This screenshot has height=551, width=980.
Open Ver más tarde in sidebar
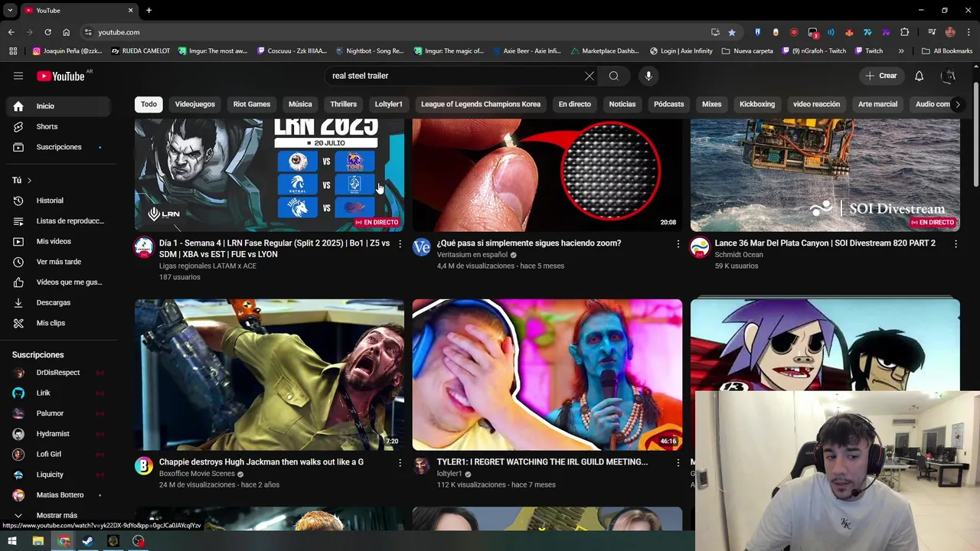[x=57, y=262]
